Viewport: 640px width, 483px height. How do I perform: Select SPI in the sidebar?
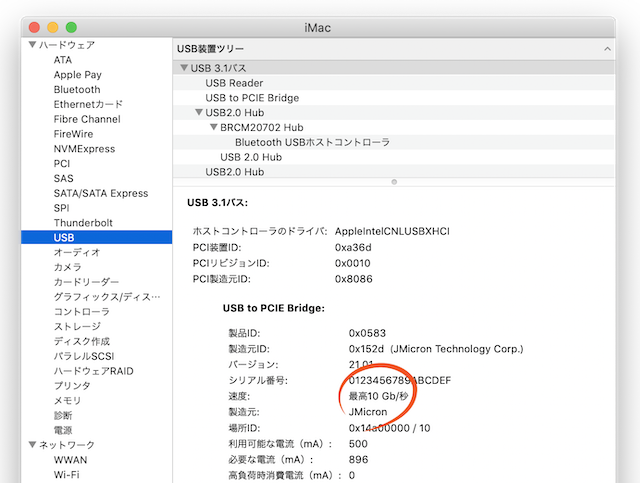[61, 208]
